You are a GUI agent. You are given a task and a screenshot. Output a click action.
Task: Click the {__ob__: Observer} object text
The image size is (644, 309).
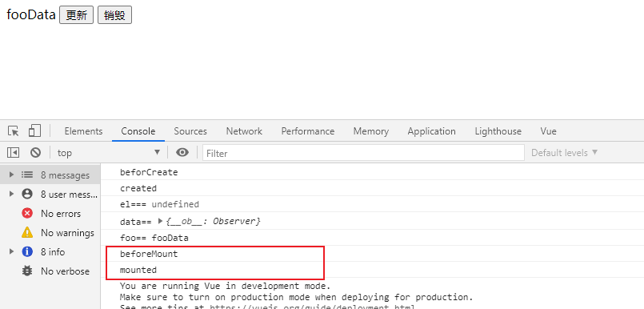coord(213,221)
